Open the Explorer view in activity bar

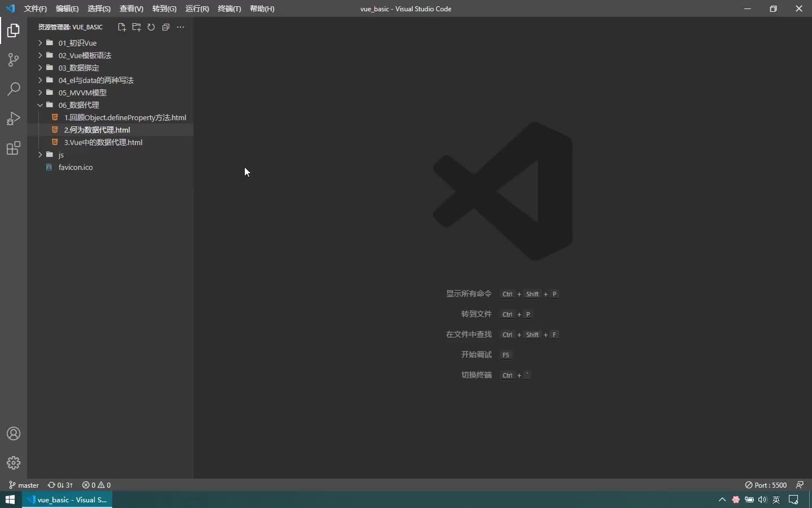(14, 30)
